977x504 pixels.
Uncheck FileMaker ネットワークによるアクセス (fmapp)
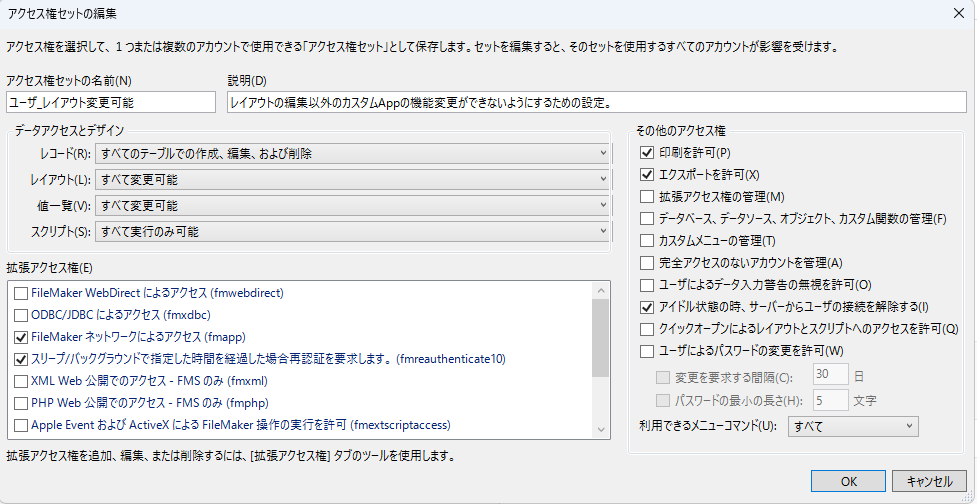tap(21, 337)
